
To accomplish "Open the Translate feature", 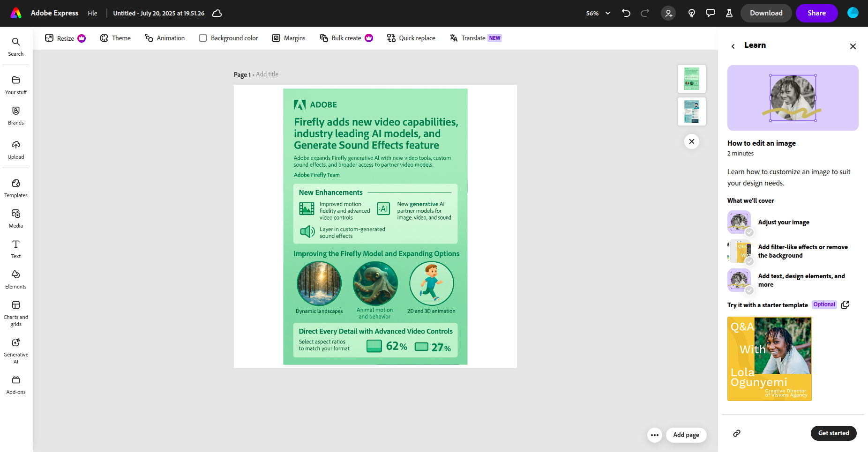I will coord(475,38).
